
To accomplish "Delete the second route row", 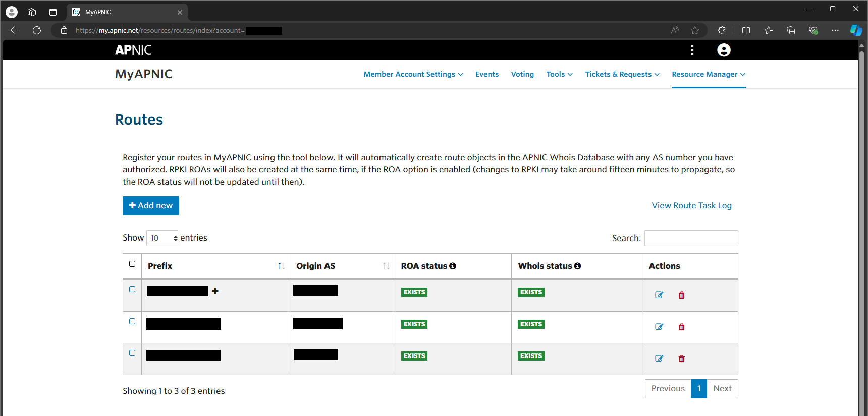I will [682, 327].
